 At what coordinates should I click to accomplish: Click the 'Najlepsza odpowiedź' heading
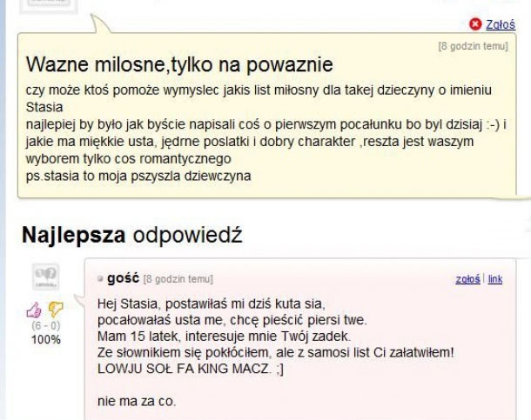(x=132, y=235)
